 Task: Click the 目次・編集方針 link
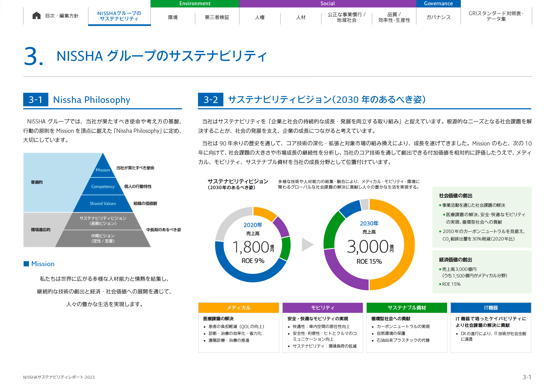[x=62, y=16]
